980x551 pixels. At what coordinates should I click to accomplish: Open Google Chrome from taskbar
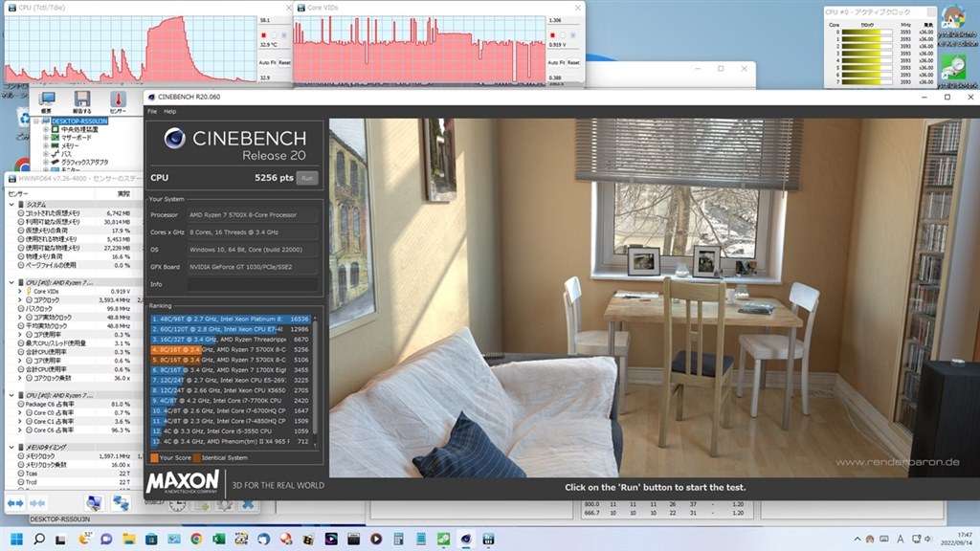pos(196,539)
